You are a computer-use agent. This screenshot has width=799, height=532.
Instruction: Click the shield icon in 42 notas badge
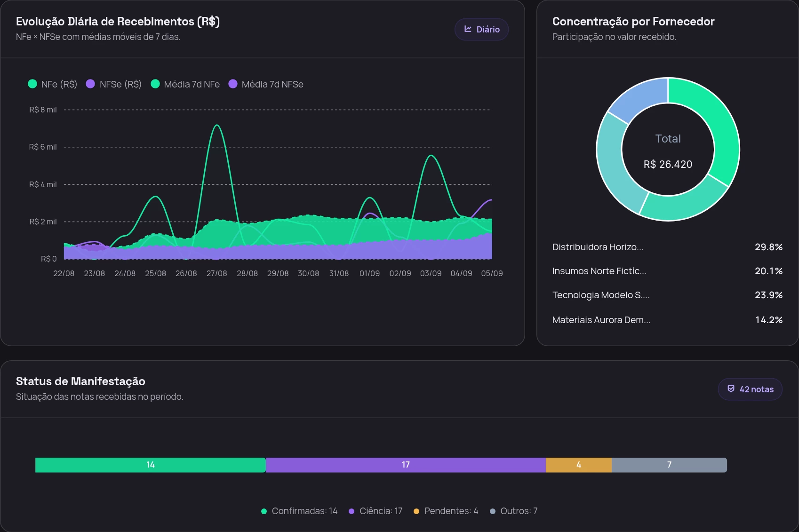(731, 389)
